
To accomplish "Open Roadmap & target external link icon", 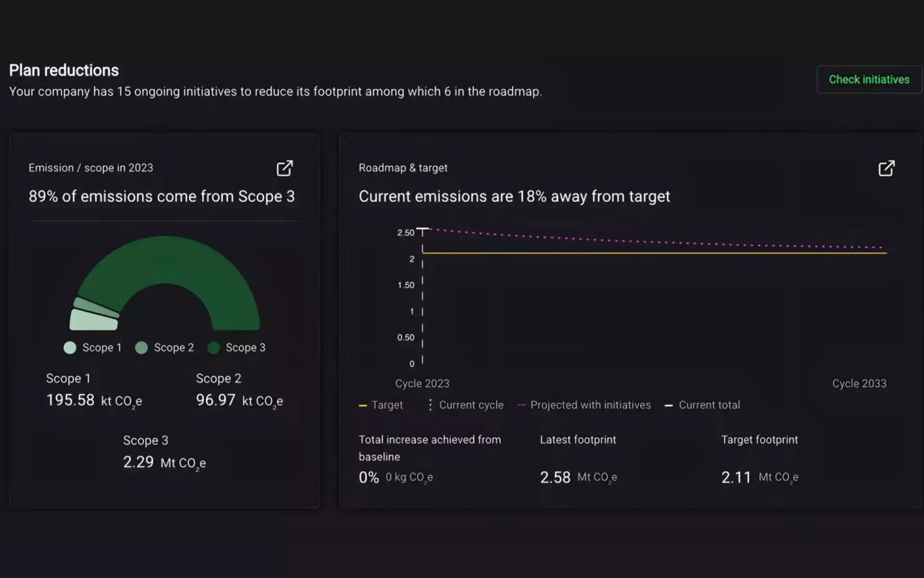I will 886,168.
